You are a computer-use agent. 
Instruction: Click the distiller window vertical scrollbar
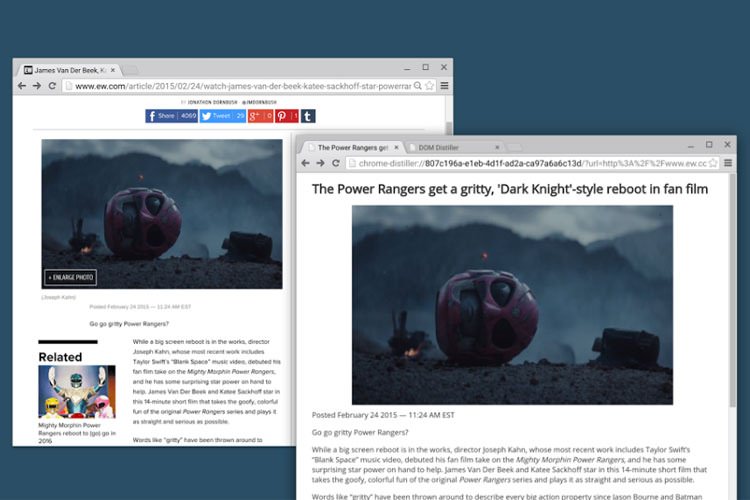click(x=732, y=290)
